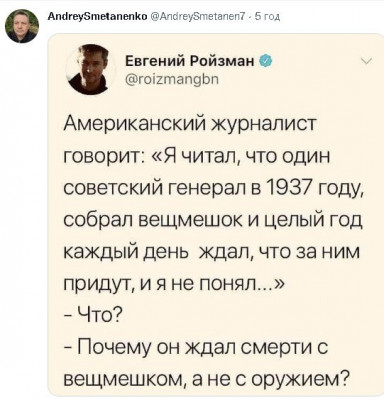Click the blue verified badge icon

[x=267, y=61]
